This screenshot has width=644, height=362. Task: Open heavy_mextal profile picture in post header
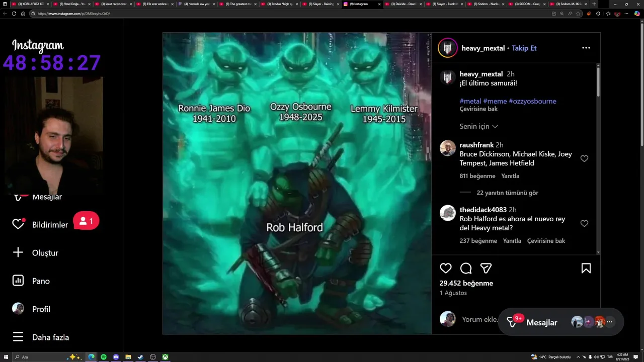[x=447, y=48]
